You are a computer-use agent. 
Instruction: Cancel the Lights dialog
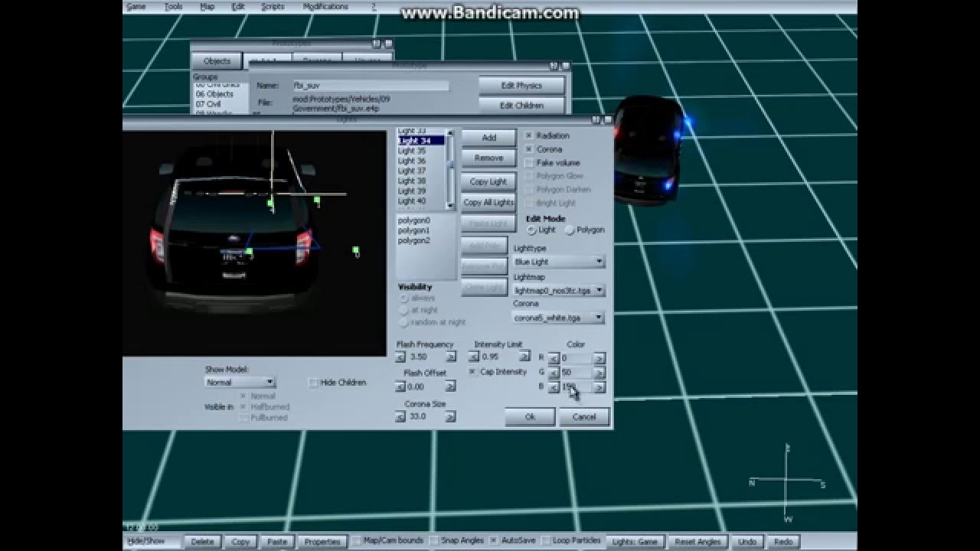pyautogui.click(x=584, y=417)
